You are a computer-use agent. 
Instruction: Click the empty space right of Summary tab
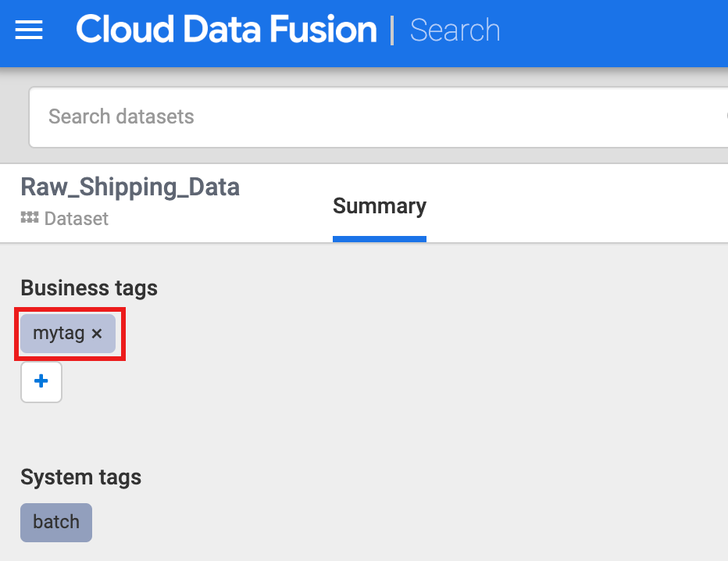pos(578,205)
